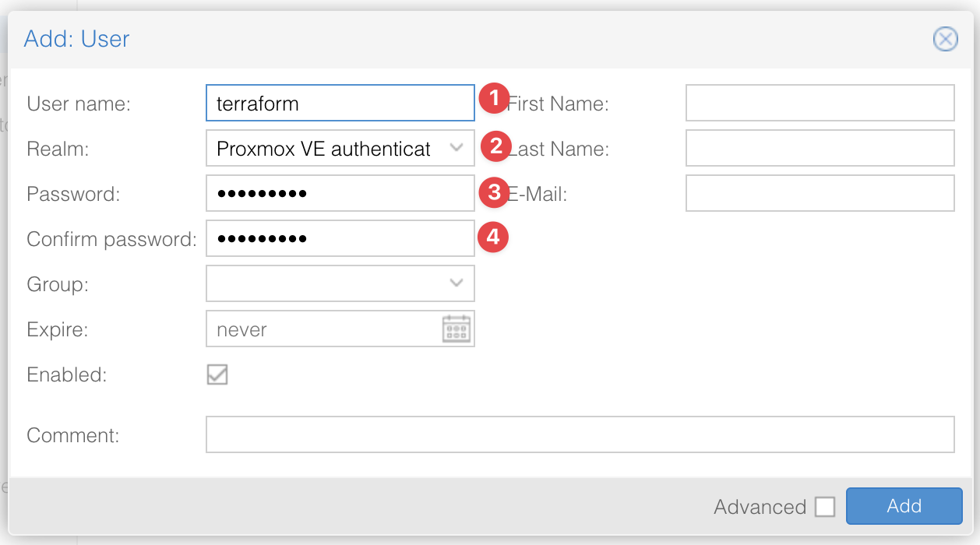Click the Last Name field
The width and height of the screenshot is (980, 545).
[x=819, y=148]
